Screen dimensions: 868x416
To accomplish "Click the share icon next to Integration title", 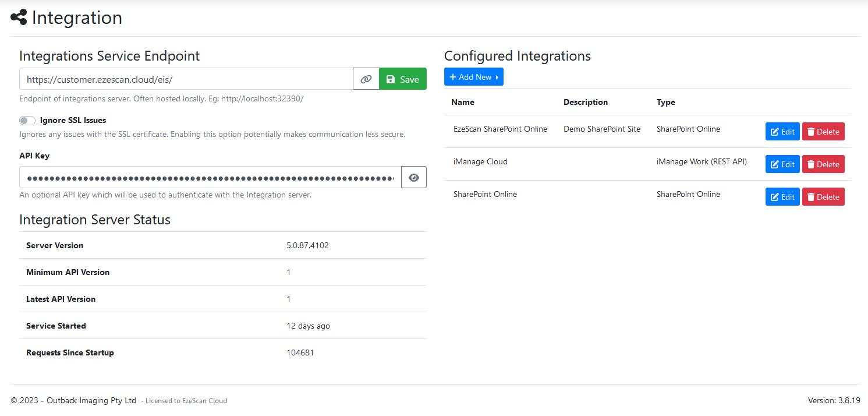I will [19, 17].
